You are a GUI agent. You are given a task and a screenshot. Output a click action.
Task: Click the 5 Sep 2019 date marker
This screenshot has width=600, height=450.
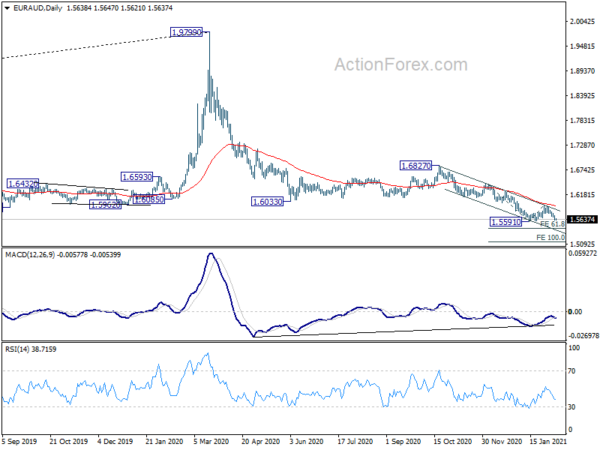pyautogui.click(x=19, y=441)
